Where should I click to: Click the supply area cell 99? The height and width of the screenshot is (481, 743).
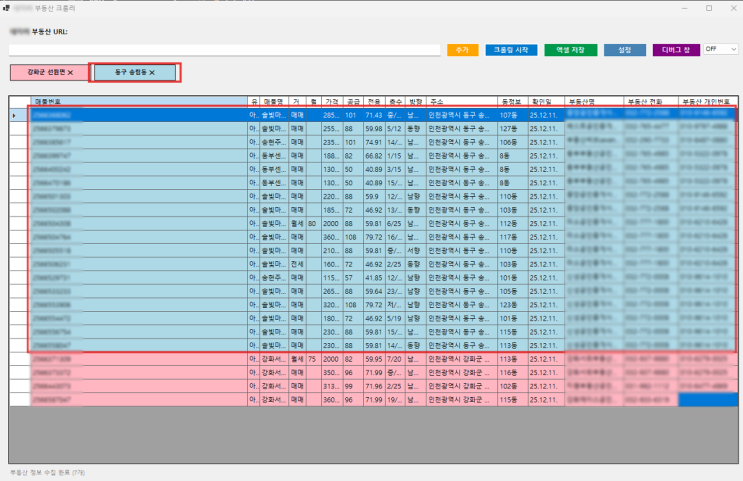(353, 386)
